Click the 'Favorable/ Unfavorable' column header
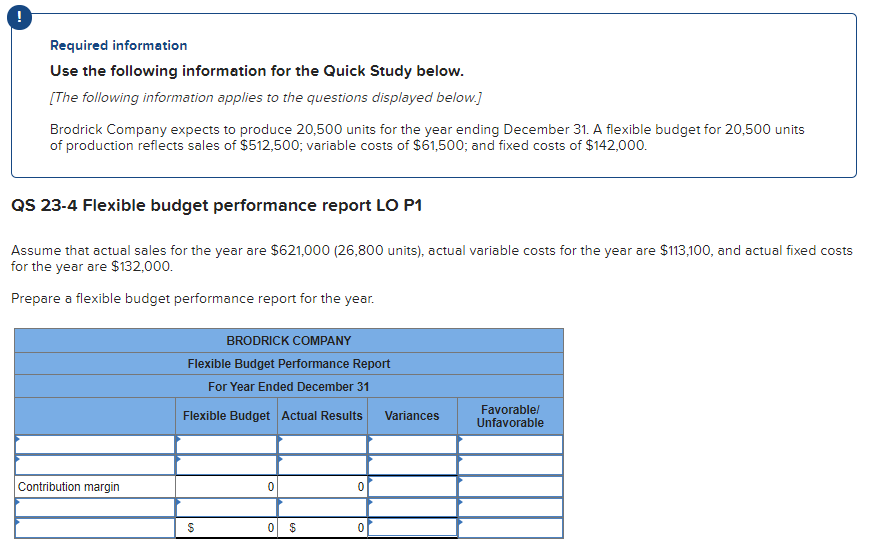The width and height of the screenshot is (875, 541). click(510, 416)
